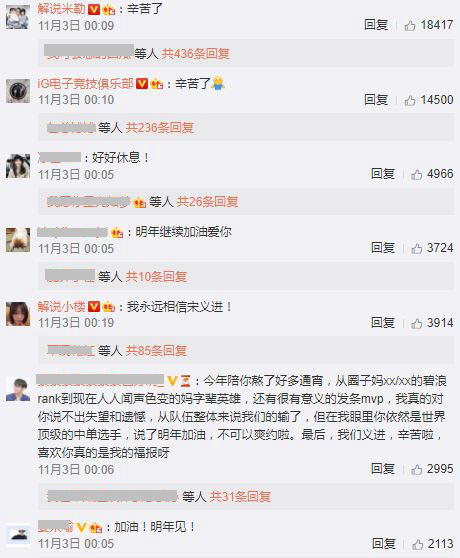Reply to 解说米勒's 辛苦了 comment

tap(376, 25)
